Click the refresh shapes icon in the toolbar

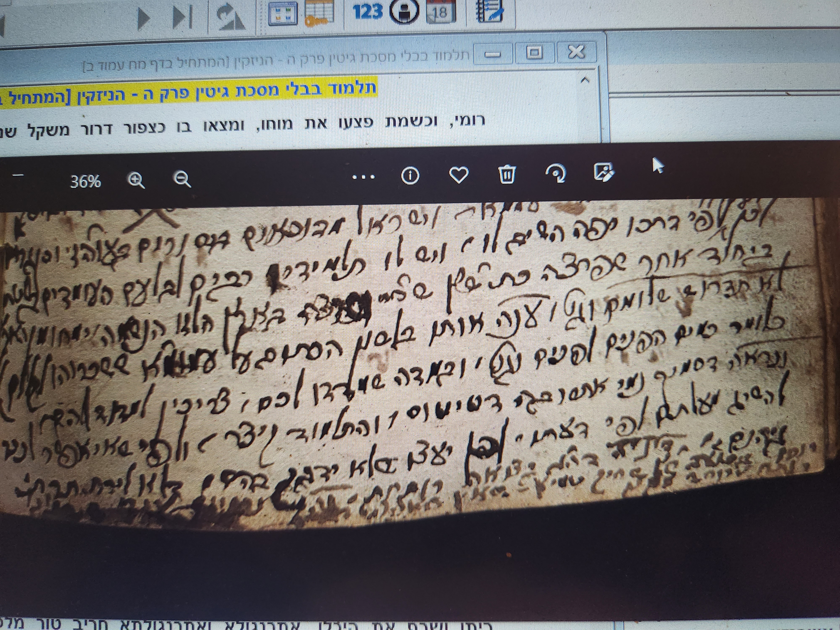click(231, 17)
